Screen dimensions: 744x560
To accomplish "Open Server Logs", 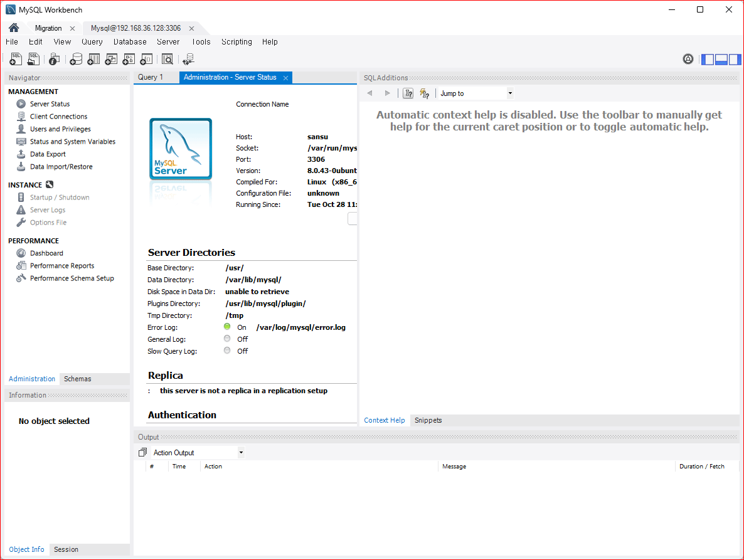I will tap(48, 209).
